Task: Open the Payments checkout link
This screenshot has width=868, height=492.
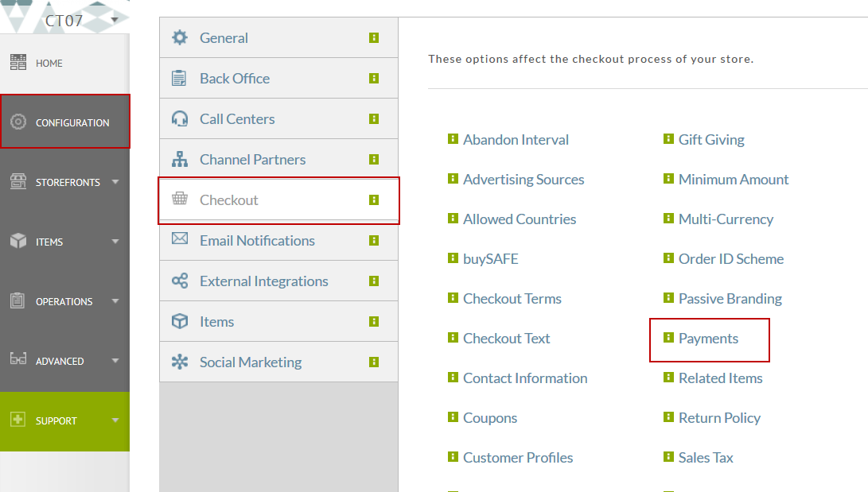Action: 708,339
